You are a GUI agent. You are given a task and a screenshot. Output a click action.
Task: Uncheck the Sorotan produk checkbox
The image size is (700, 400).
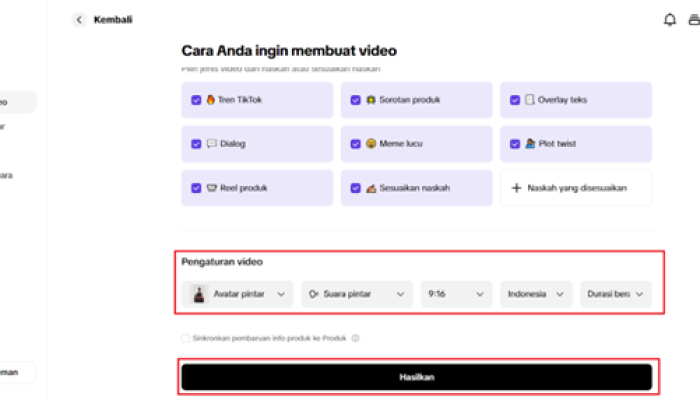coord(355,100)
